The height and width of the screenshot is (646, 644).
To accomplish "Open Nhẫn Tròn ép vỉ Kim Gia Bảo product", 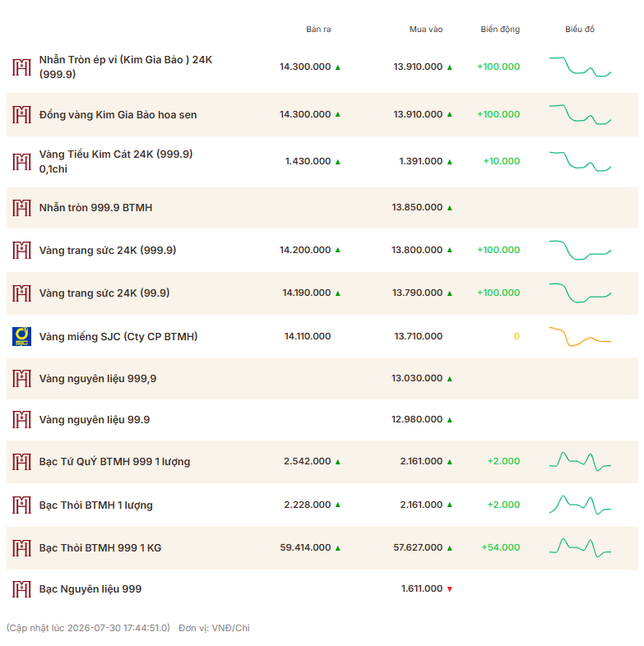I will pos(126,67).
